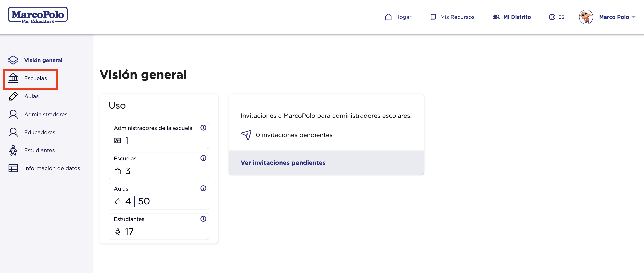Click the 'Visión general' page heading

[143, 75]
